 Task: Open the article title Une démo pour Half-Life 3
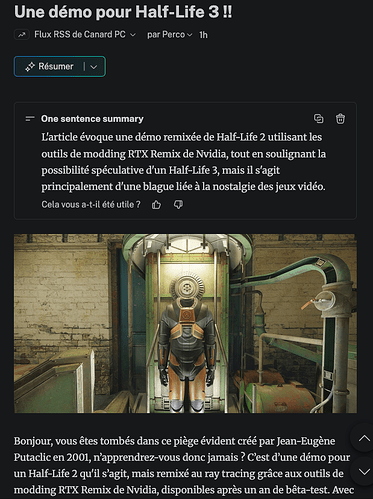coord(123,12)
